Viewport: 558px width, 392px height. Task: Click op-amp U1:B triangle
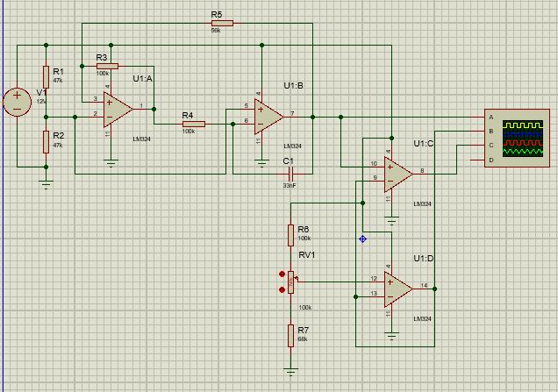coord(269,117)
